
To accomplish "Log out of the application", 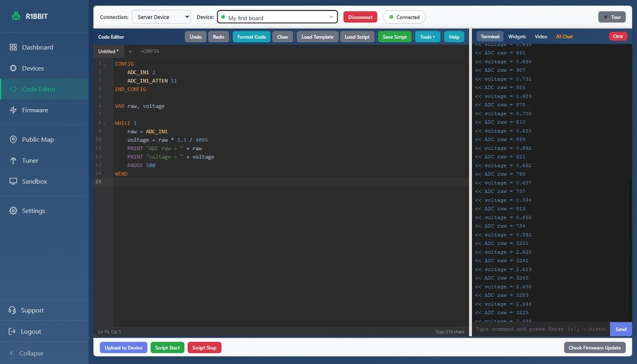I will coord(44,332).
